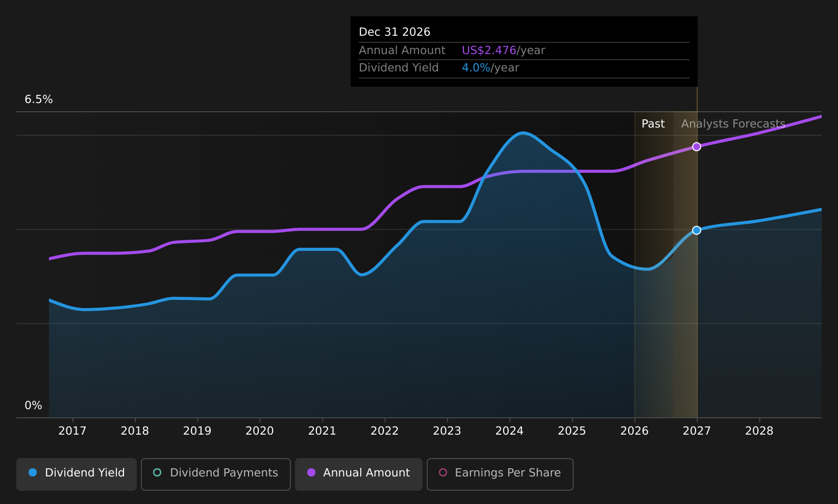838x504 pixels.
Task: Click the 2025 x-axis label
Action: tap(572, 431)
